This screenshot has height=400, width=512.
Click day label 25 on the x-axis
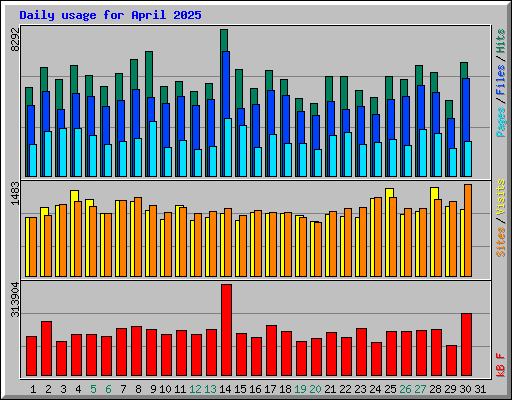point(390,389)
